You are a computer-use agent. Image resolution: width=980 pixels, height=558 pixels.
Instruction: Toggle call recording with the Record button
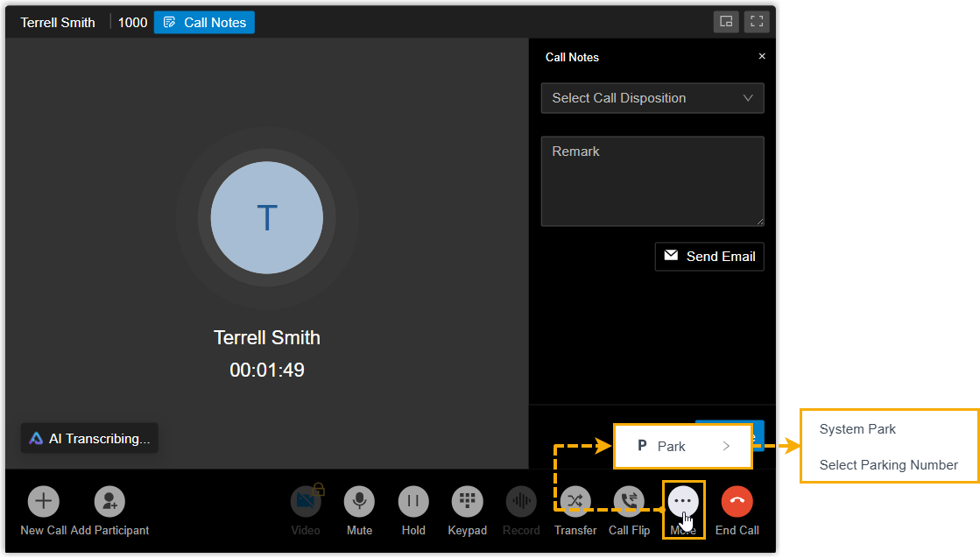[521, 502]
